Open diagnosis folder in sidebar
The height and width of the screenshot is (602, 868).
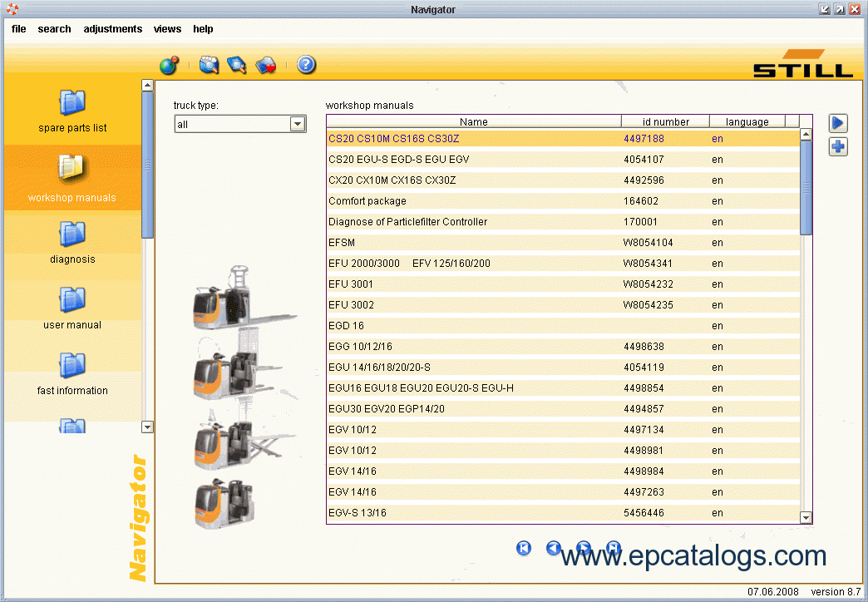click(x=72, y=234)
